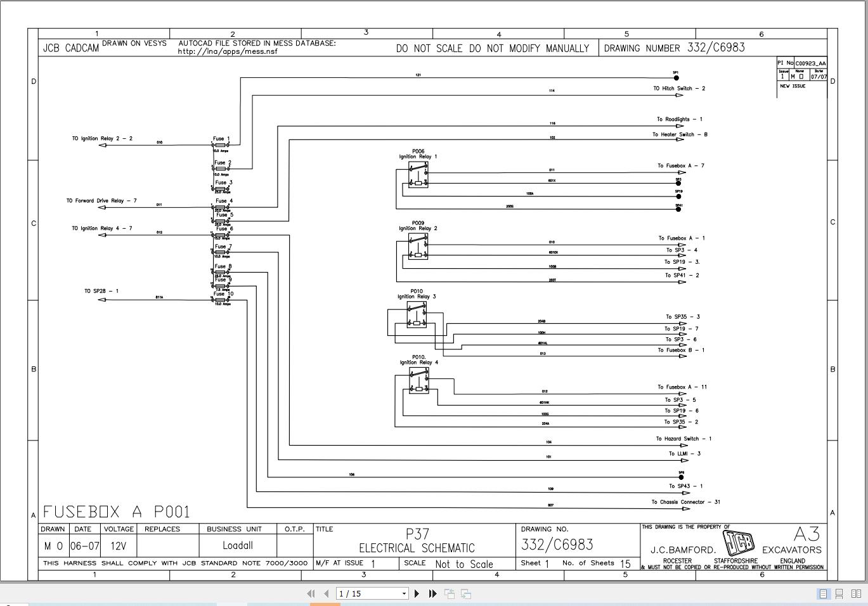Screen dimensions: 868x606
Task: Click the Ignition Relay 1 block labeled P006
Action: pos(418,176)
